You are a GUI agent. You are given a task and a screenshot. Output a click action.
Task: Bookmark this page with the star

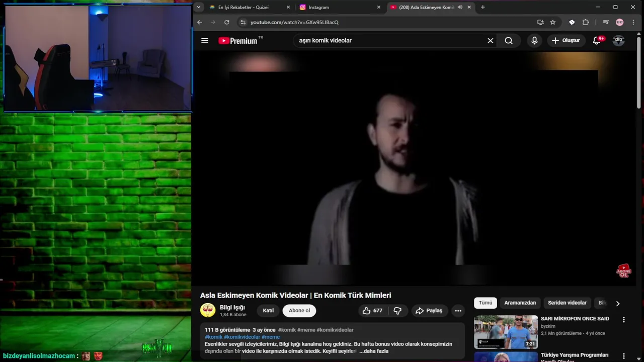[553, 22]
